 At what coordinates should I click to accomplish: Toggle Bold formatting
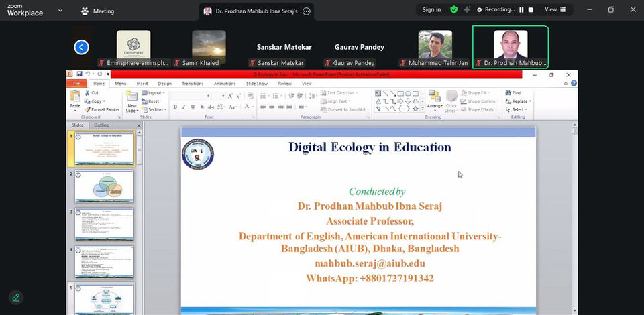(x=175, y=107)
